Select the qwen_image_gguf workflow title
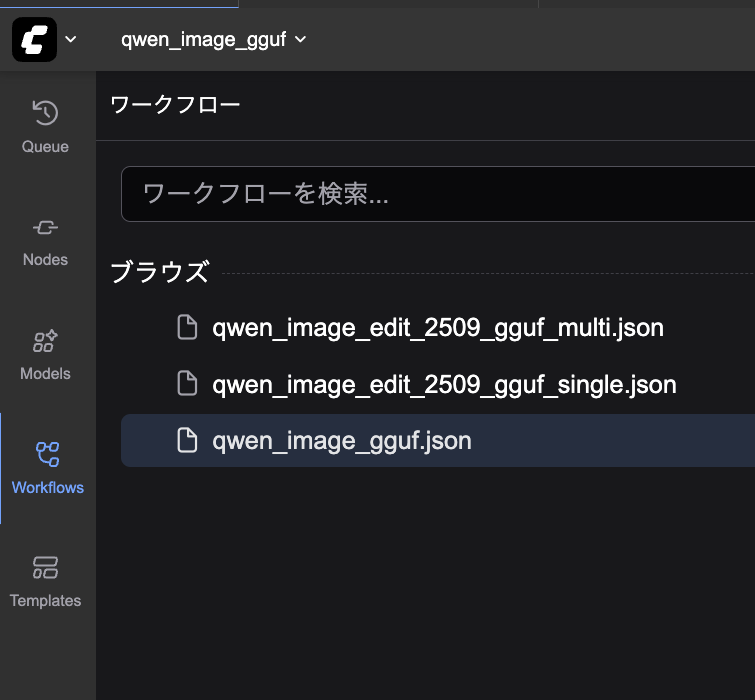The height and width of the screenshot is (700, 755). 203,40
